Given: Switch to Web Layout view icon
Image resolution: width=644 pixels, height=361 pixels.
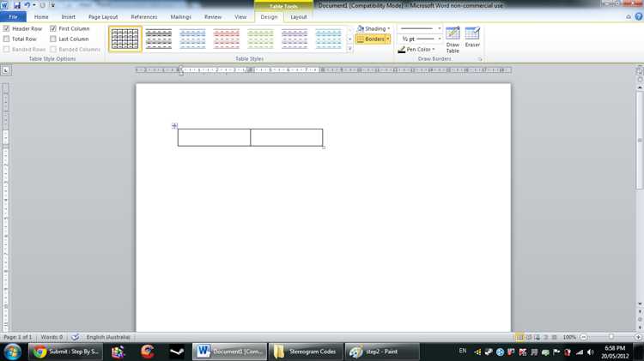Looking at the screenshot, I should (x=538, y=337).
